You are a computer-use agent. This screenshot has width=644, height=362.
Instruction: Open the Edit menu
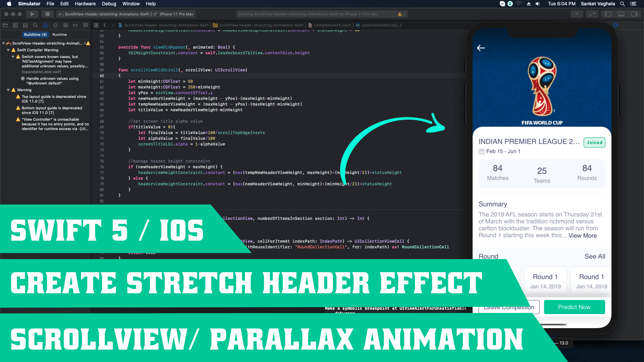(x=64, y=4)
